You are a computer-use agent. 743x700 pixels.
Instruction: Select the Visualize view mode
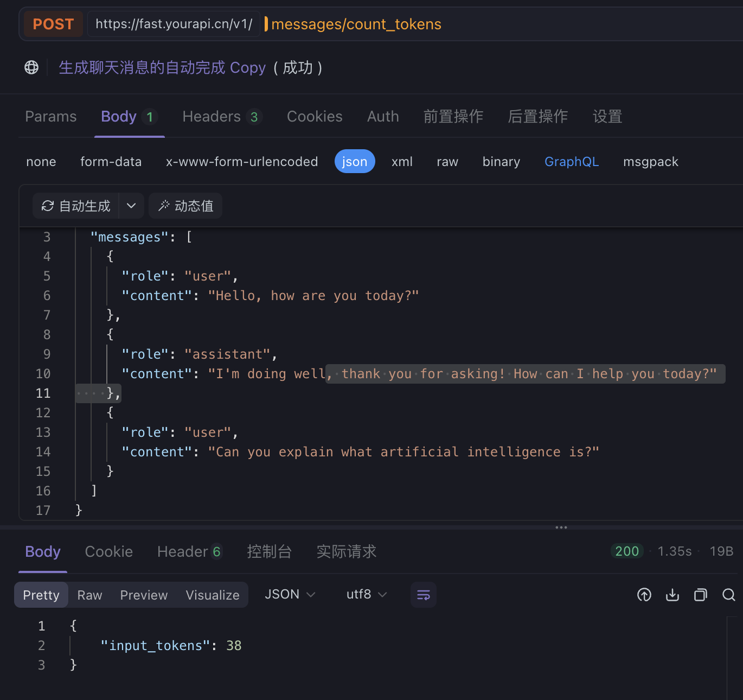pyautogui.click(x=213, y=595)
